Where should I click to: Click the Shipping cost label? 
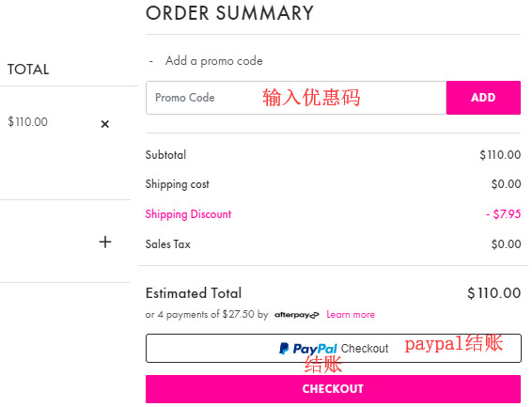(177, 184)
